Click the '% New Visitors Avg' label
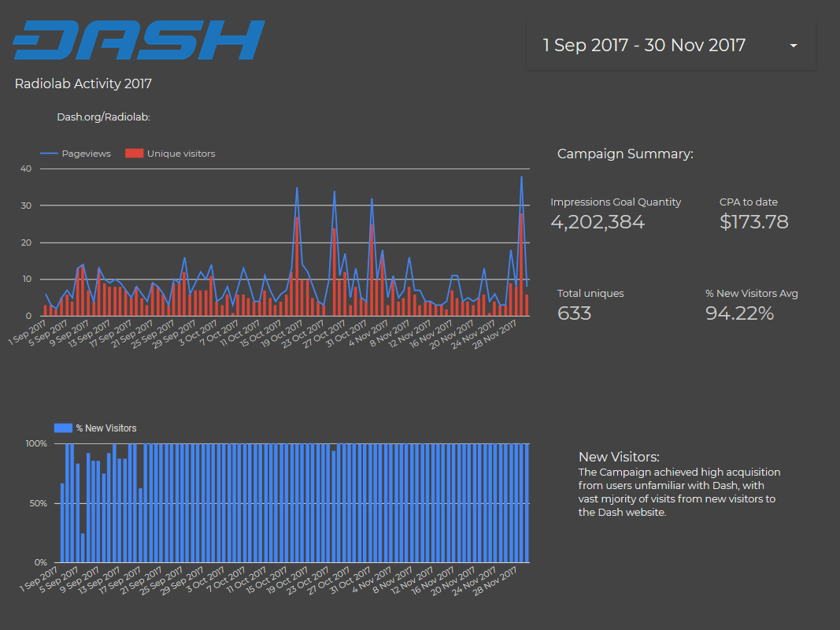Viewport: 840px width, 630px height. 752,294
